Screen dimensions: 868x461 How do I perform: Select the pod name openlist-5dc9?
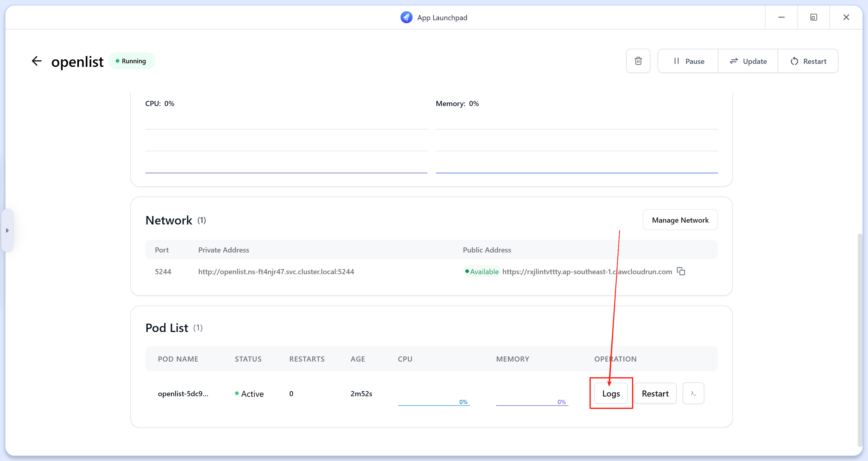point(184,393)
